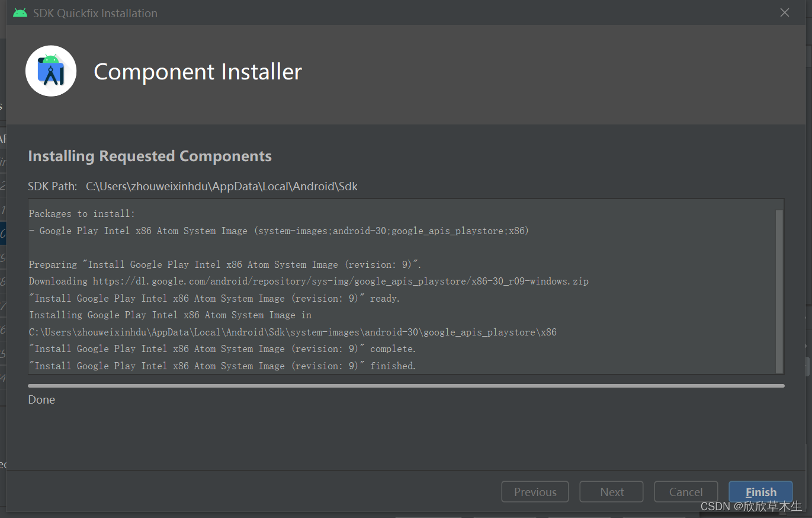Click the completed installation progress bar

(406, 386)
